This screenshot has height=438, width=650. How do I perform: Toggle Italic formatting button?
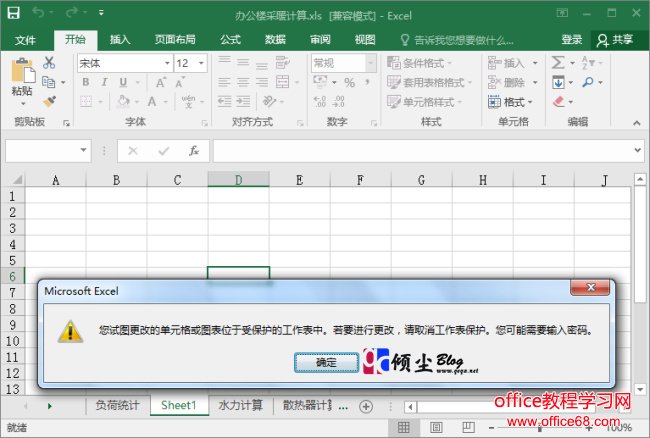coord(104,82)
